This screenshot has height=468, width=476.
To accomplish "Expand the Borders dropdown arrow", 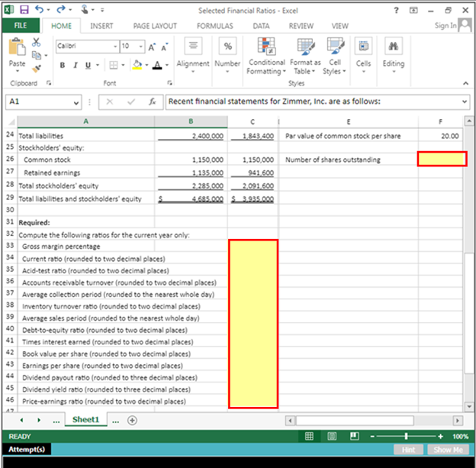I will coord(123,65).
